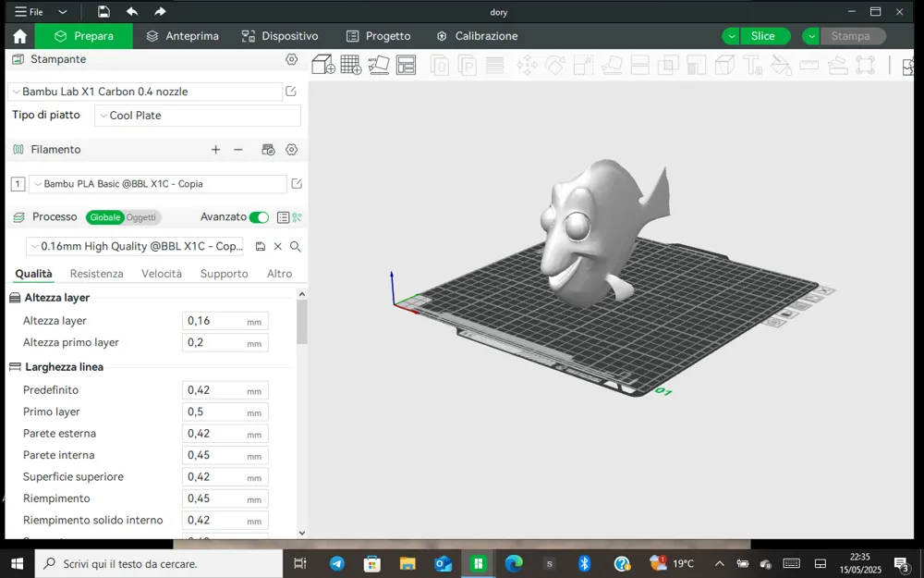Click the filament sync AMS icon

(x=268, y=150)
